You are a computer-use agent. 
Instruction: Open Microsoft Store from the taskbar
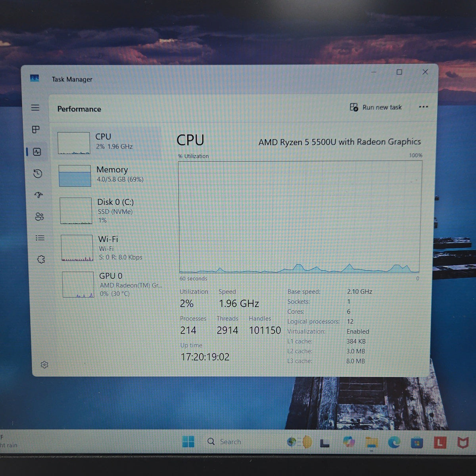pos(416,442)
